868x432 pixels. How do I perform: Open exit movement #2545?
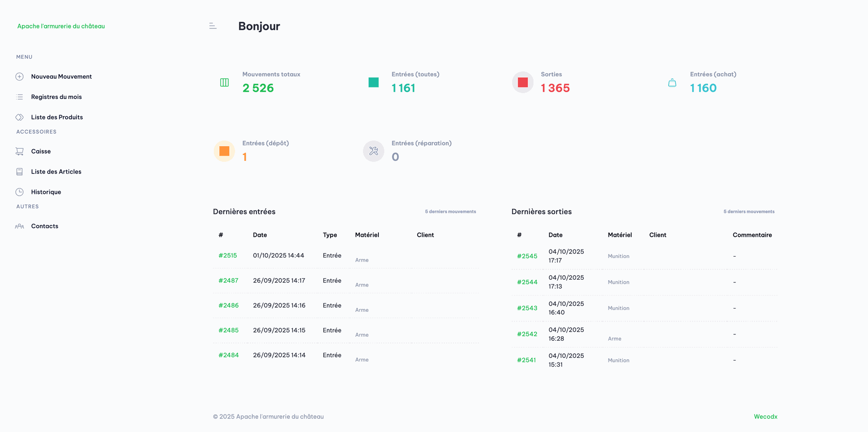[527, 256]
